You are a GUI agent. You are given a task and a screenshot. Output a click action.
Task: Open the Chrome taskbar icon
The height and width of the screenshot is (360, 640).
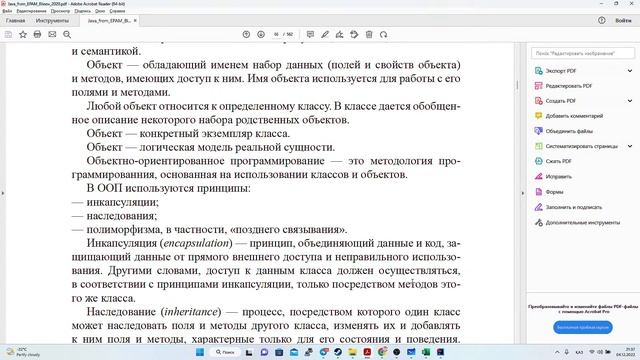pos(382,352)
